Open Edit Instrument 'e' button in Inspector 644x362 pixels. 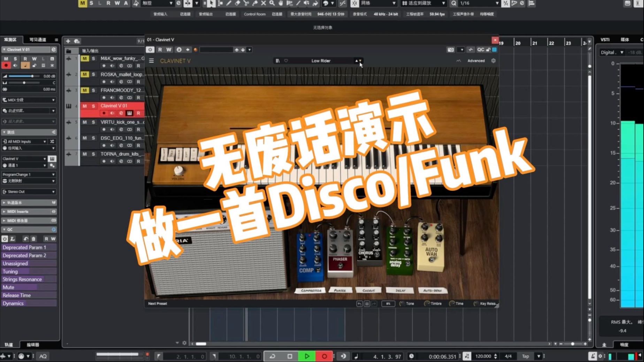coord(54,49)
